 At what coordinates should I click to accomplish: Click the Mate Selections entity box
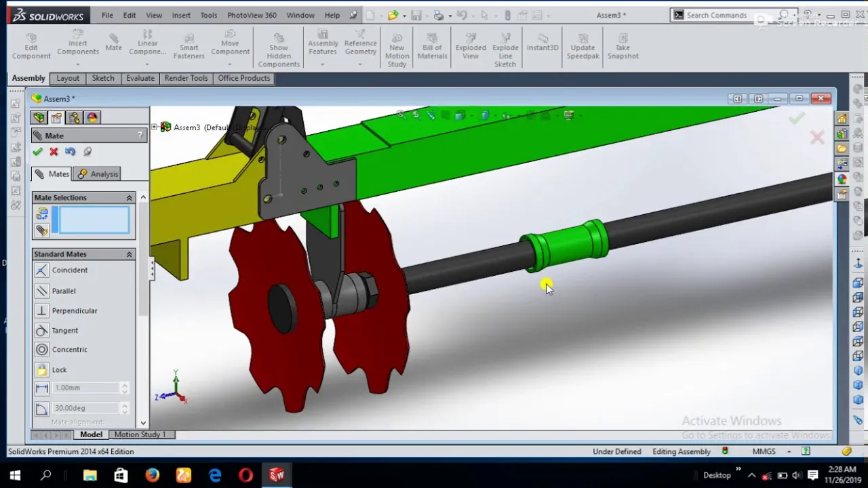[94, 220]
